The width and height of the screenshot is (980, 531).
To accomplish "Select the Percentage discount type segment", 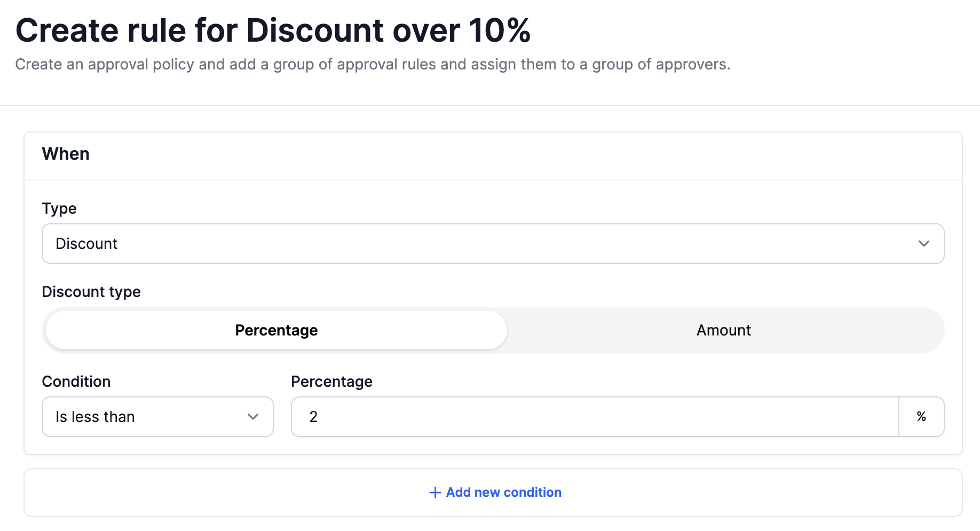I will point(276,330).
